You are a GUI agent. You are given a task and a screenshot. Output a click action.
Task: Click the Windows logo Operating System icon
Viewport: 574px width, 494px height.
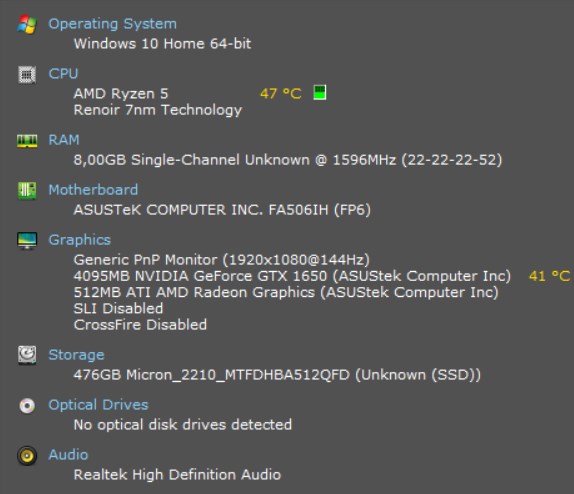coord(27,25)
